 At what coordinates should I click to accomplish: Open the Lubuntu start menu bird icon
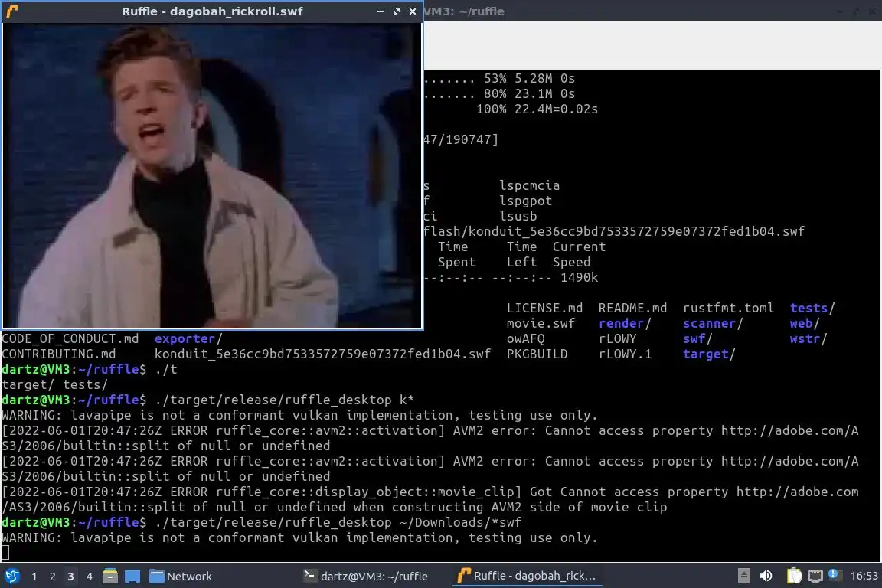pyautogui.click(x=11, y=576)
